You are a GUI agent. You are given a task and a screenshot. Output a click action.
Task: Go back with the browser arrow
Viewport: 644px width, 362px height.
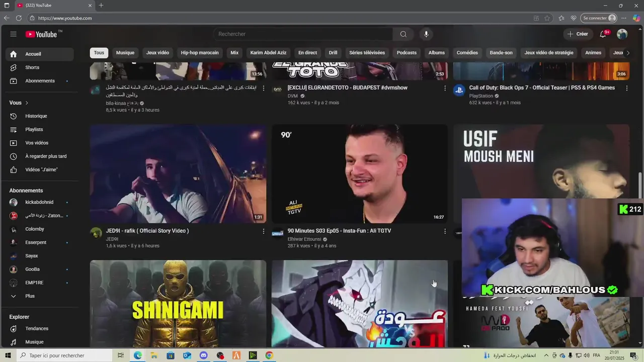[x=7, y=18]
